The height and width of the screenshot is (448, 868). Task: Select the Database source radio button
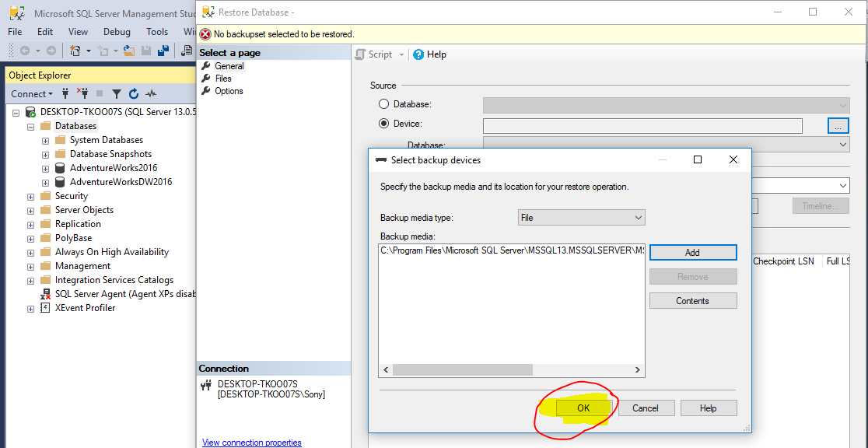[383, 103]
